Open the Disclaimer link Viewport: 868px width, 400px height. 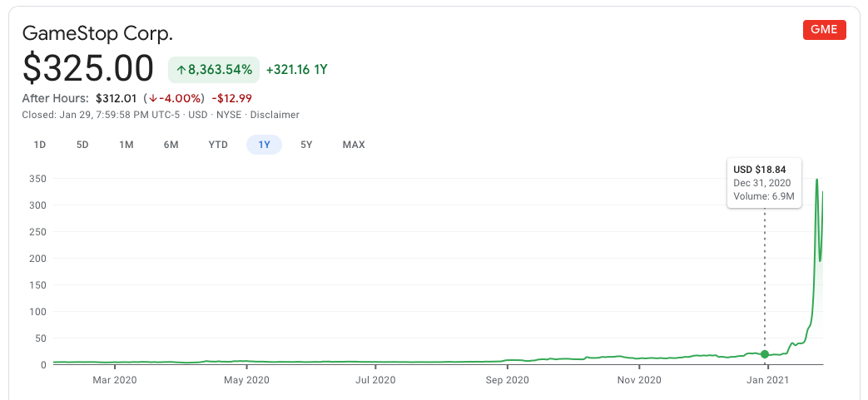click(x=274, y=115)
